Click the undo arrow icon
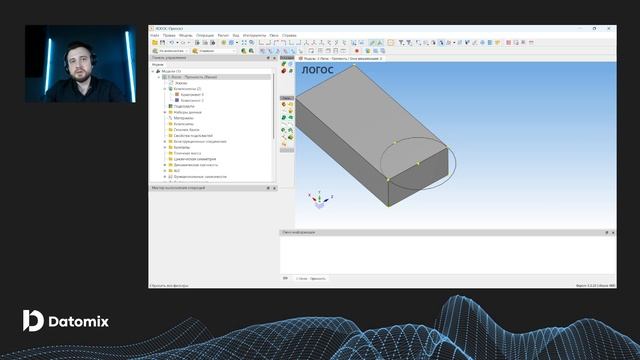 click(x=172, y=42)
